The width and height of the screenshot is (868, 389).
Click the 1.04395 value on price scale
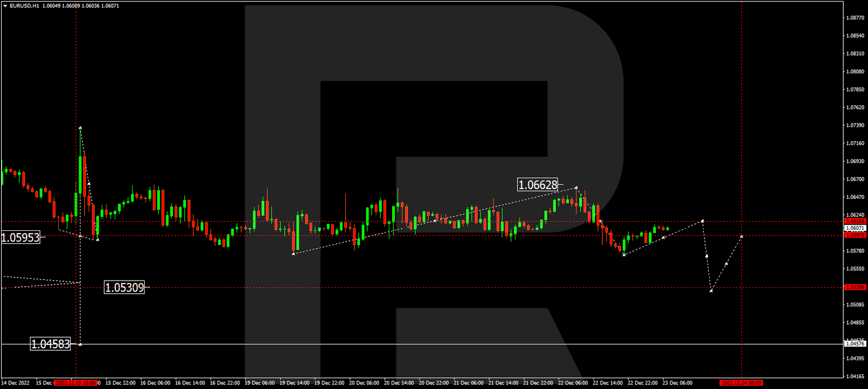point(855,359)
